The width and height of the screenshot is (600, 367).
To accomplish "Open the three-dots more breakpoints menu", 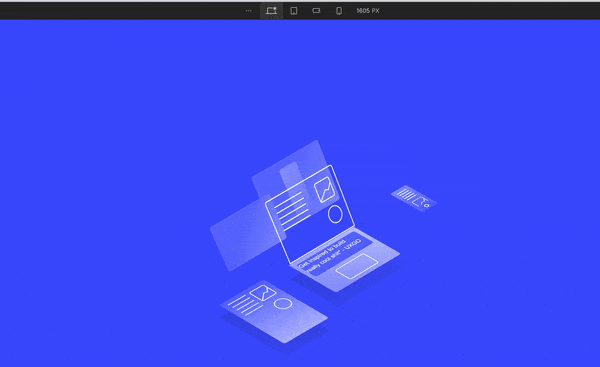I will point(248,11).
